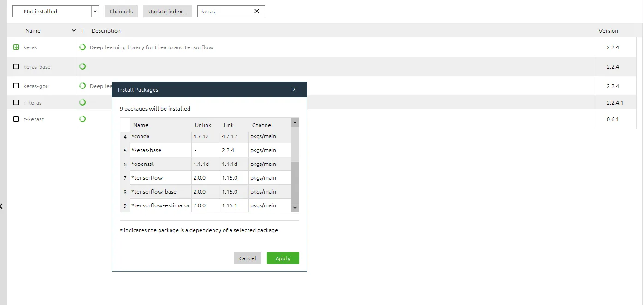
Task: Click the Description column header
Action: 106,31
